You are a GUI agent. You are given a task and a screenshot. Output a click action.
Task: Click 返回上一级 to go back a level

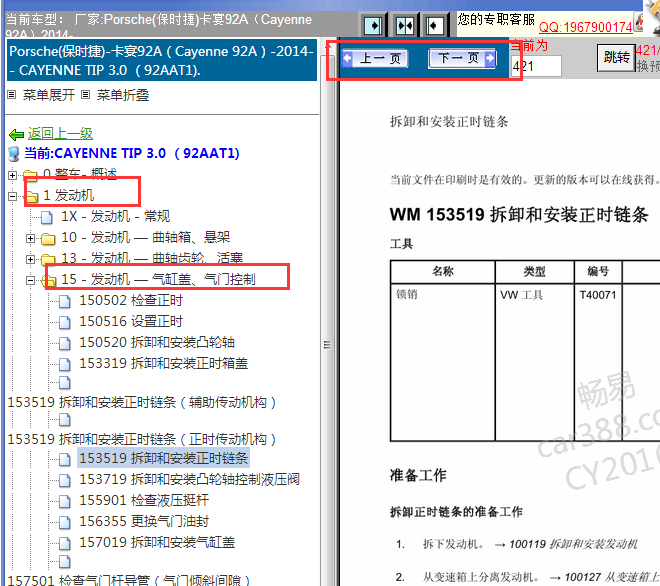tap(60, 133)
